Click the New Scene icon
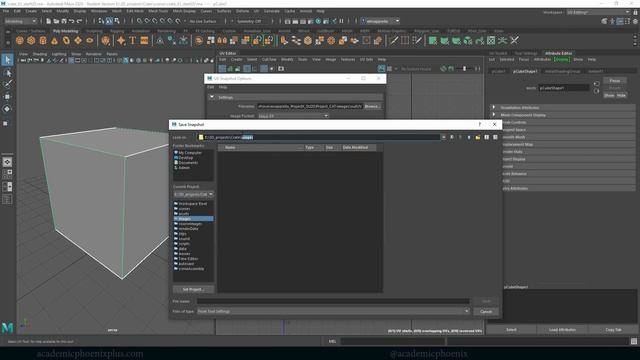The height and width of the screenshot is (360, 640). (49, 21)
